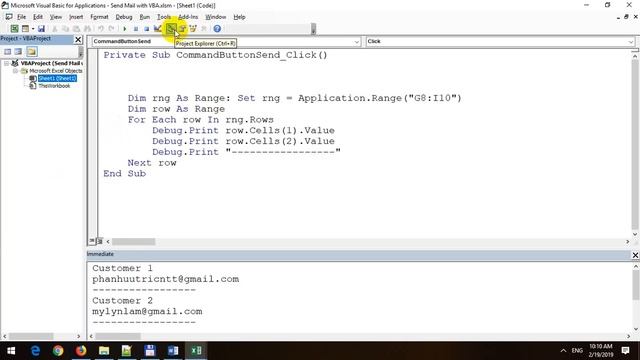Screen dimensions: 640x360
Task: Open Word from the taskbar
Action: (173, 351)
